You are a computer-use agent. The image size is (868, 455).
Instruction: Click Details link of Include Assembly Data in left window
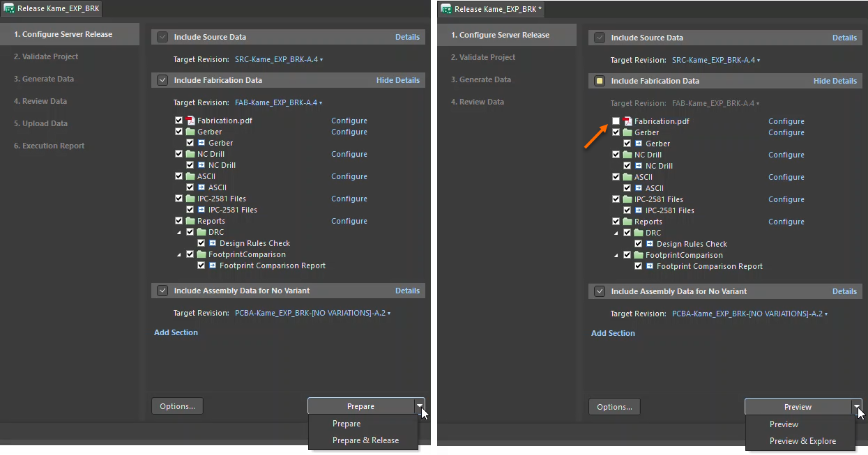tap(407, 291)
